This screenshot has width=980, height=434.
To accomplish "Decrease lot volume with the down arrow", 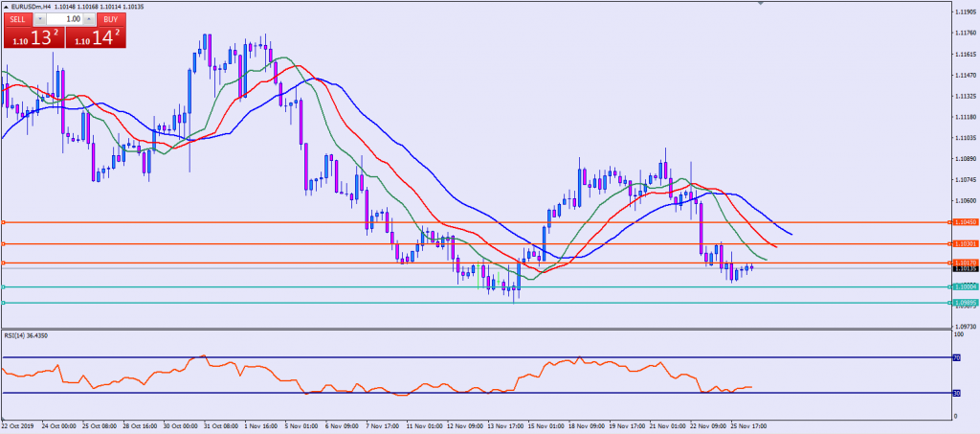I will tap(40, 19).
